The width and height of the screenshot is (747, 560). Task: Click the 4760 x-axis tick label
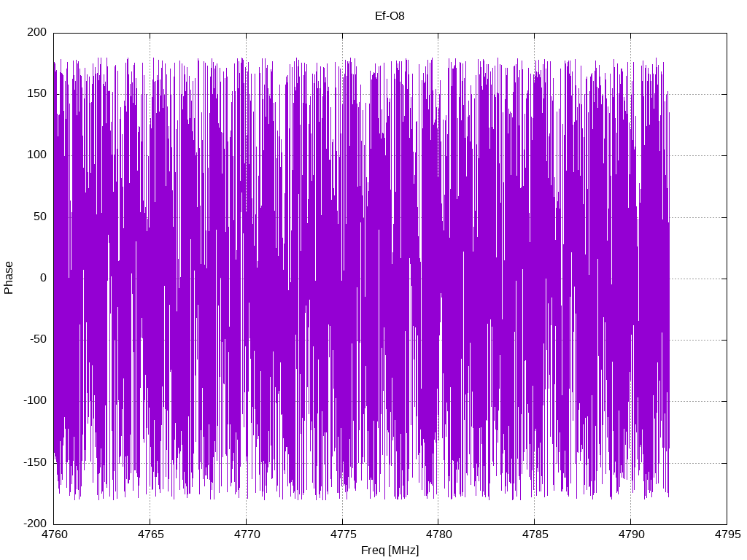point(54,534)
